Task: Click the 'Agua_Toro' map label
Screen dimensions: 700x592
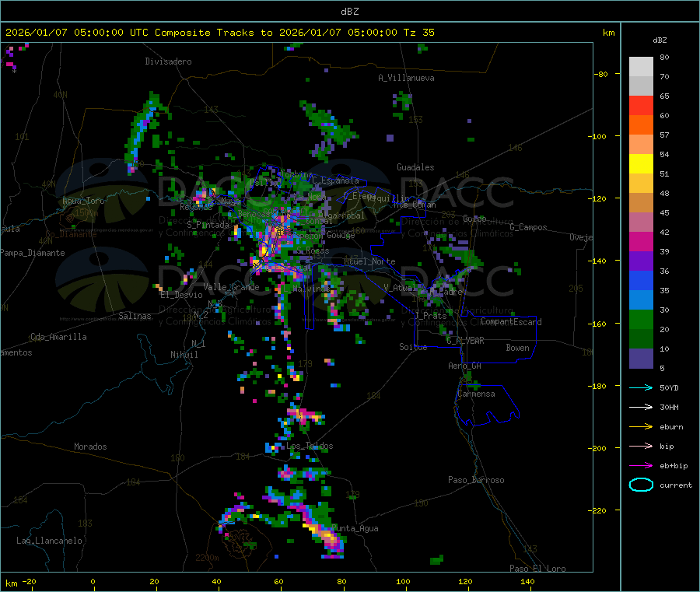Action: point(83,201)
